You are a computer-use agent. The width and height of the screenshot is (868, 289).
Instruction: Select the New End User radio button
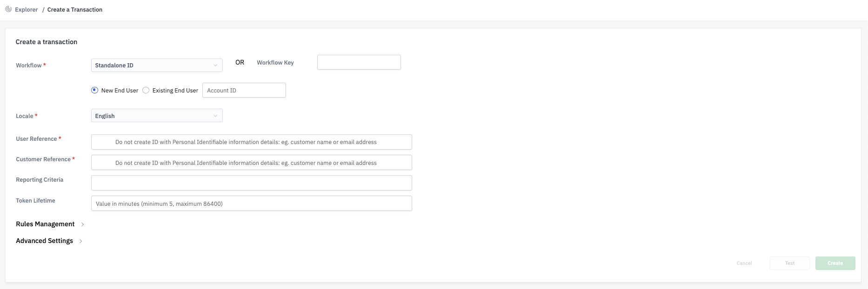[x=95, y=91]
